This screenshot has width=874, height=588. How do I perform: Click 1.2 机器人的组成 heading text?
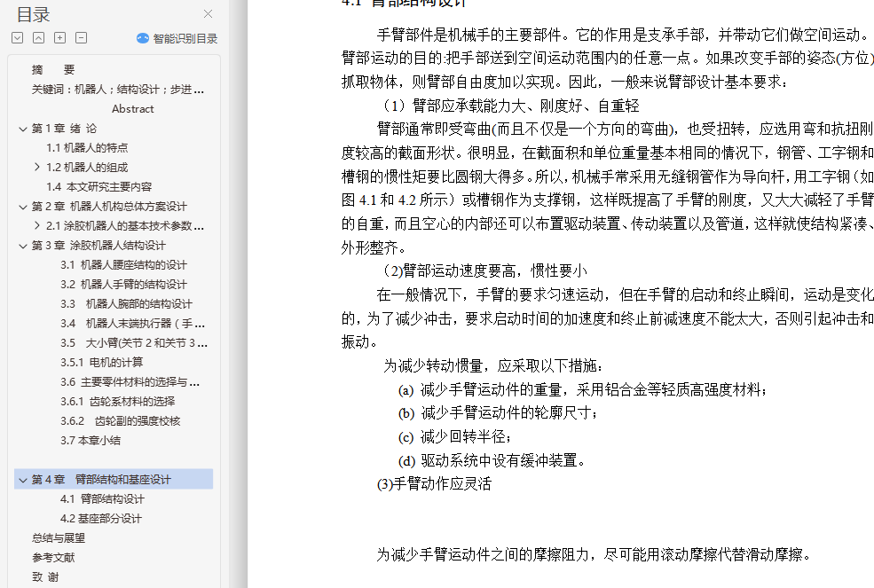[87, 168]
